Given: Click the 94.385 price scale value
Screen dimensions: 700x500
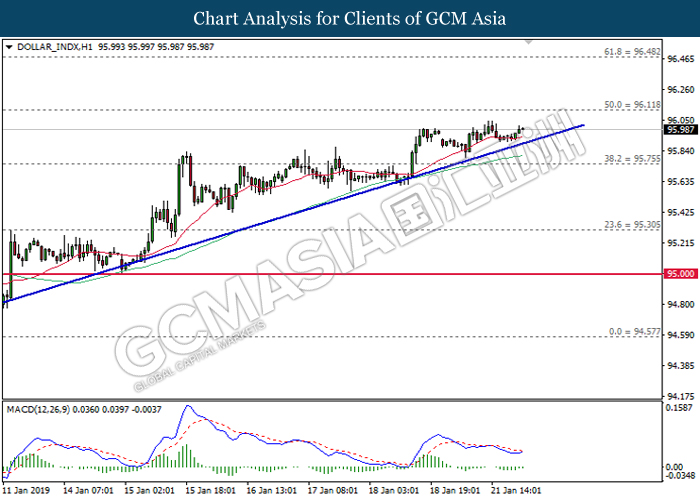Looking at the screenshot, I should pyautogui.click(x=681, y=366).
